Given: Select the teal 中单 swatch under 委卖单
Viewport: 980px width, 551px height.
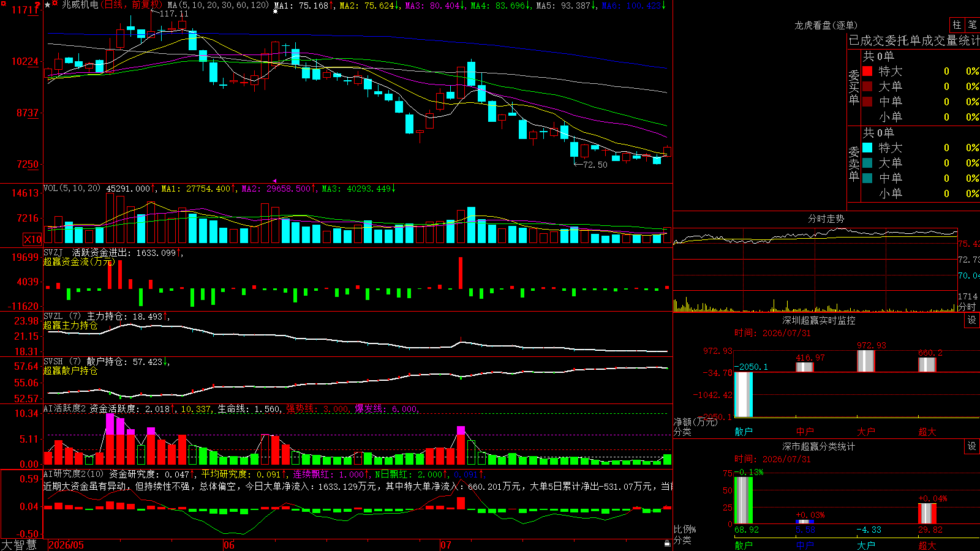Looking at the screenshot, I should pos(867,178).
